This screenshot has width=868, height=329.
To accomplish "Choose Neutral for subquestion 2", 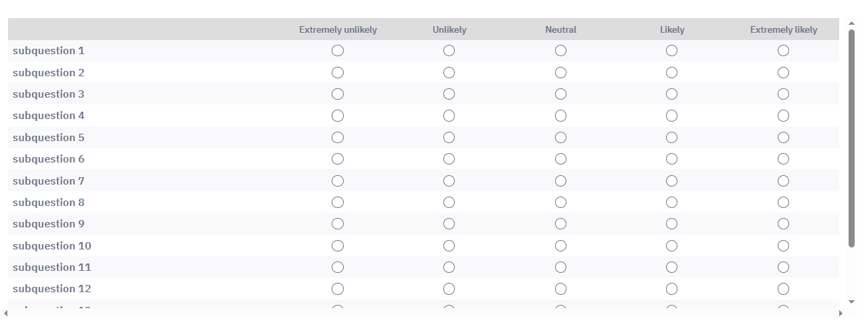I will pos(560,72).
